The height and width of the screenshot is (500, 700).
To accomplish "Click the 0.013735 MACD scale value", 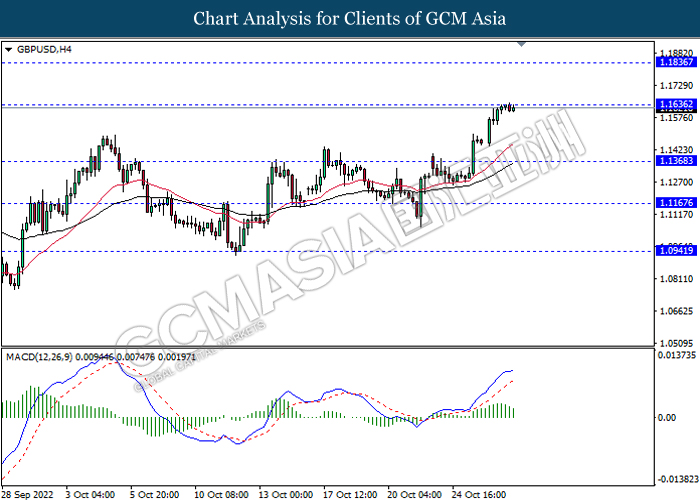I will [x=677, y=355].
